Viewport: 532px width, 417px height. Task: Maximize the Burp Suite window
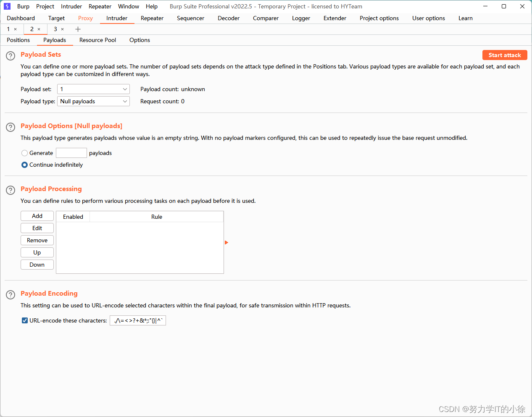pos(504,6)
